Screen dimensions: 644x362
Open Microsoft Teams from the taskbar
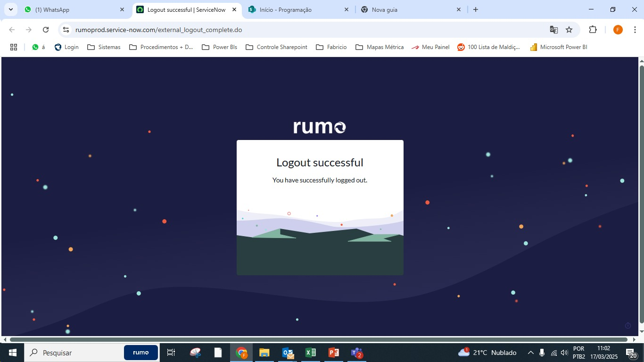(357, 353)
